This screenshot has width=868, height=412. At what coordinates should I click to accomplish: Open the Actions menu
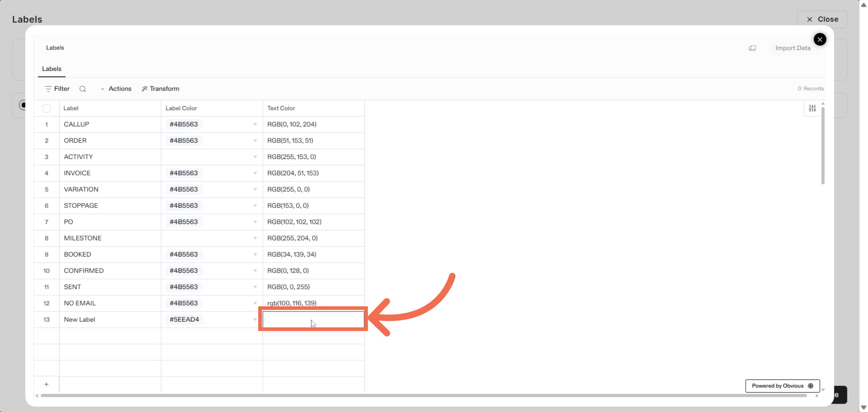[120, 89]
